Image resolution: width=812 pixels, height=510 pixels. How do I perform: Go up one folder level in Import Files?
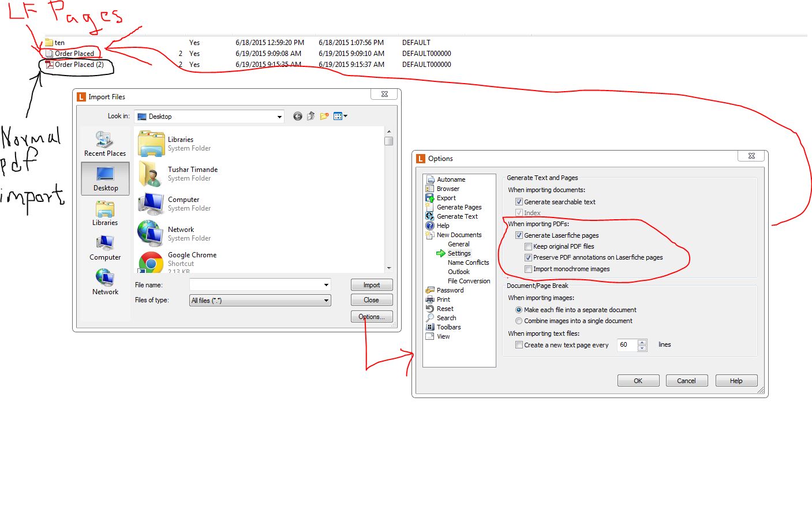311,116
